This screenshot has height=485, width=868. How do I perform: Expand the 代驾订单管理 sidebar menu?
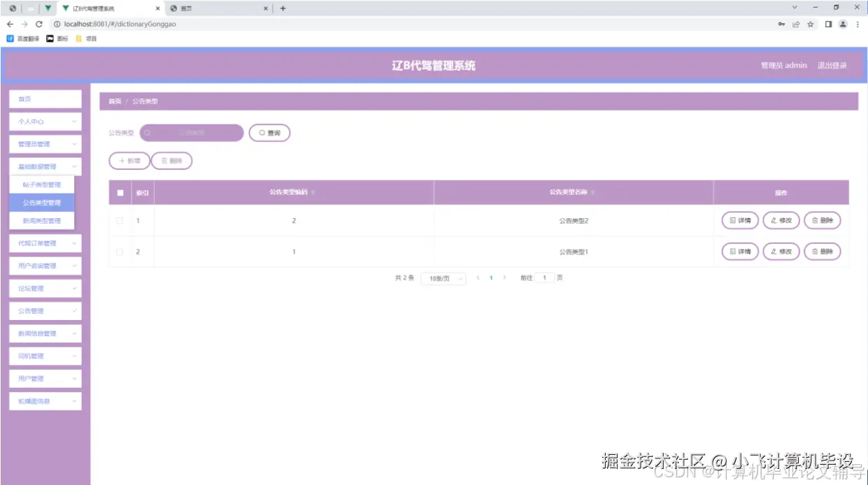pos(45,243)
